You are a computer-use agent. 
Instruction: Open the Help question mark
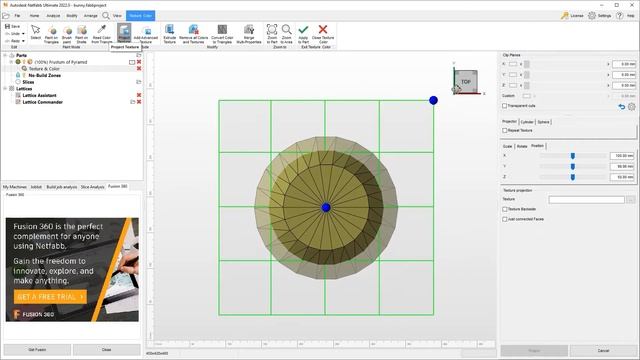click(620, 16)
